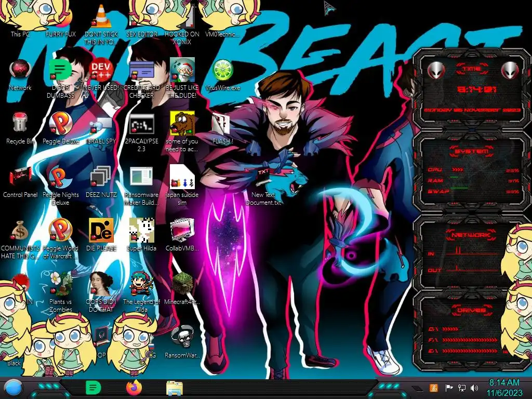Launch Peggle Nights Deluxe
532x399 pixels.
60,185
